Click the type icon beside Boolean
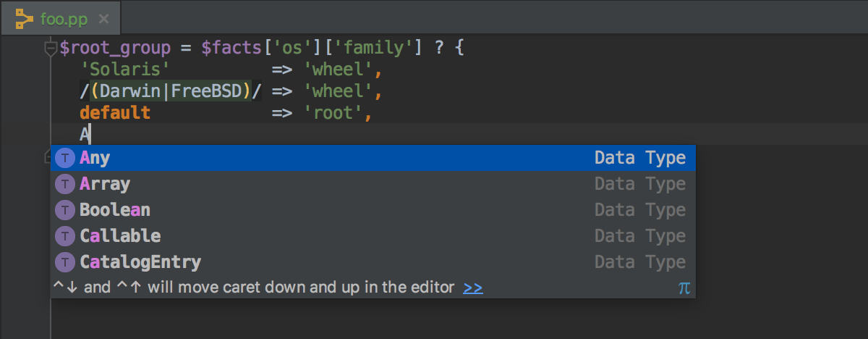This screenshot has height=339, width=868. 65,210
